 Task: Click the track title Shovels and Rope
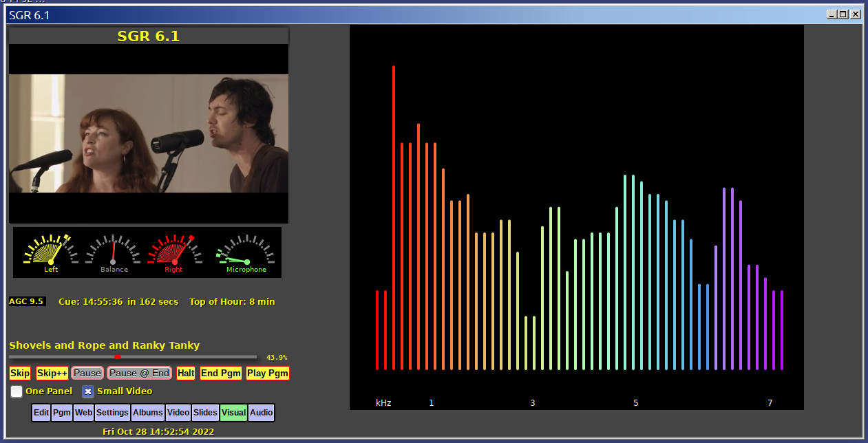[105, 345]
